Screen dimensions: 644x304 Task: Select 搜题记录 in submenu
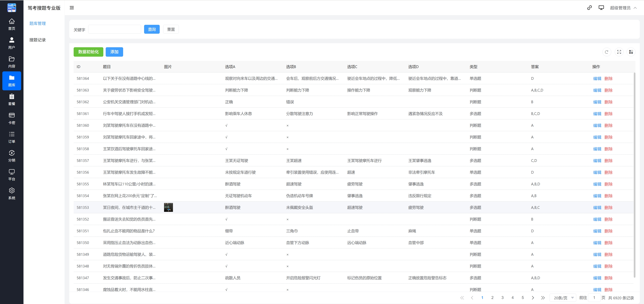38,40
